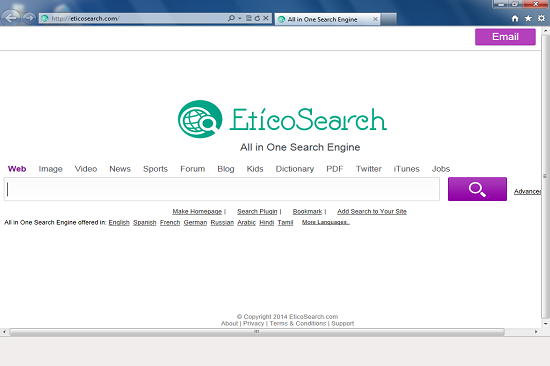Click the browser back arrow button
Viewport: 550px width, 366px height.
pyautogui.click(x=11, y=18)
